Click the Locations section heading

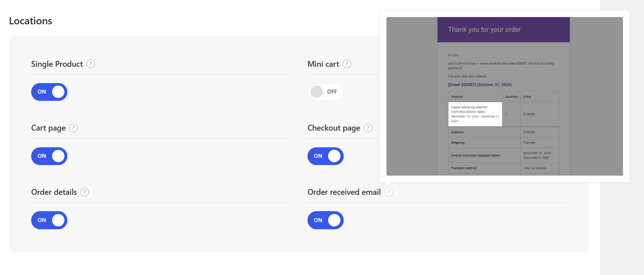(30, 21)
